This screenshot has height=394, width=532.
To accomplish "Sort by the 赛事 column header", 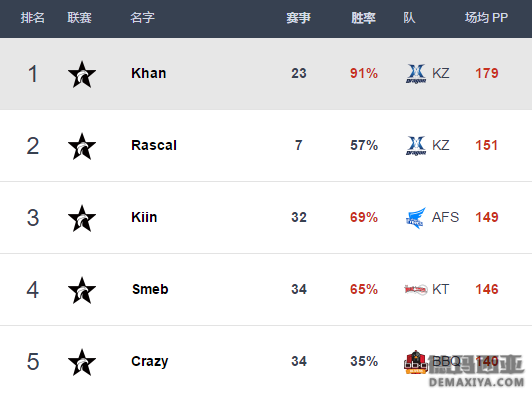I will (298, 18).
